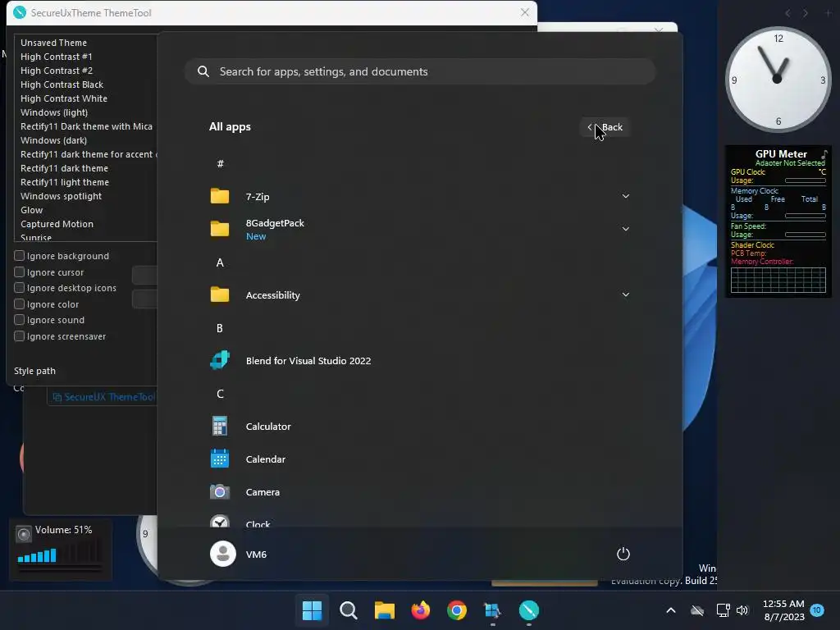Click the cloud sync tray icon

click(697, 610)
